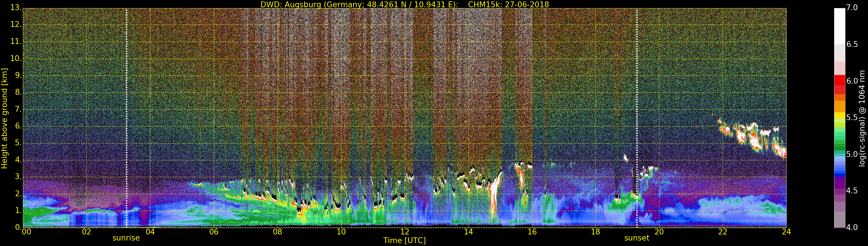
Task: Click the 00 hour tick on time axis
Action: tap(26, 232)
